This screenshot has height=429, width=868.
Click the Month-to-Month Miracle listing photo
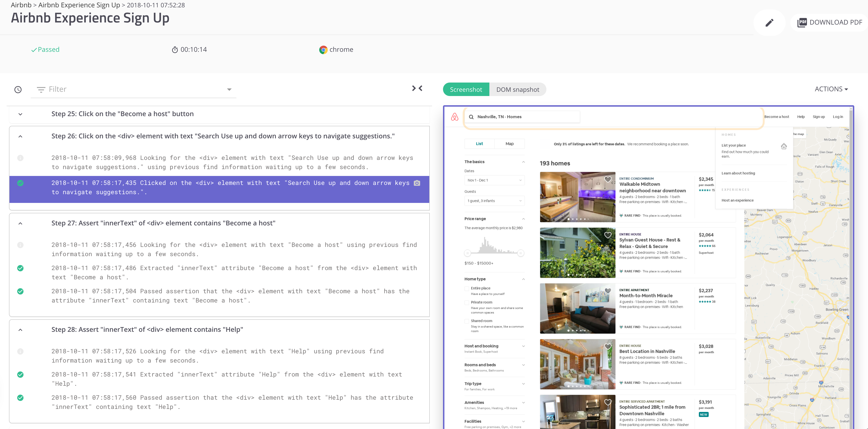pyautogui.click(x=578, y=308)
